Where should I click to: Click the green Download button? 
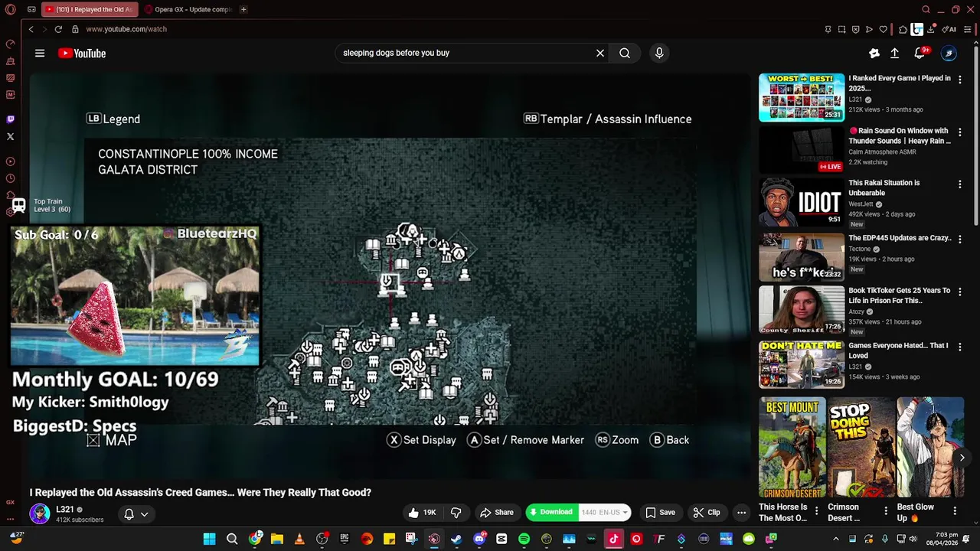(551, 513)
